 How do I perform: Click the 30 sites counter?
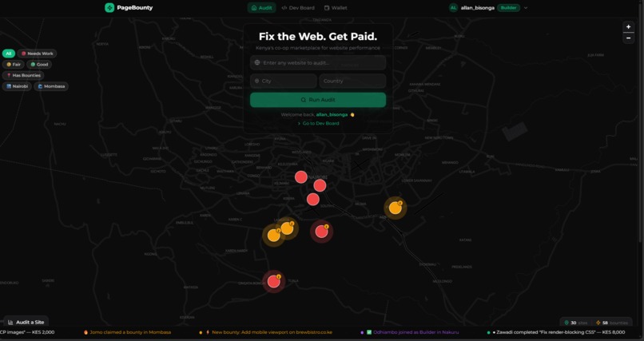tap(576, 323)
